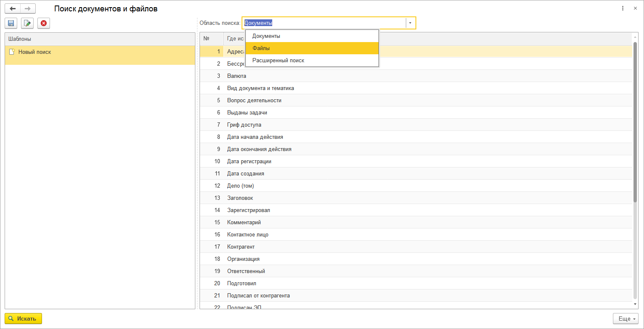Click the scrollbar down arrow
644x329 pixels.
[x=635, y=304]
